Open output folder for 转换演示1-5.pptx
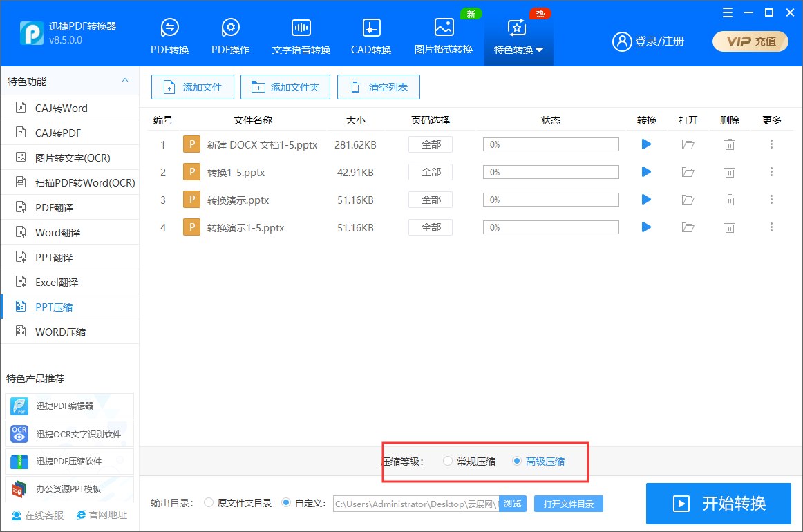This screenshot has width=803, height=532. coord(688,227)
